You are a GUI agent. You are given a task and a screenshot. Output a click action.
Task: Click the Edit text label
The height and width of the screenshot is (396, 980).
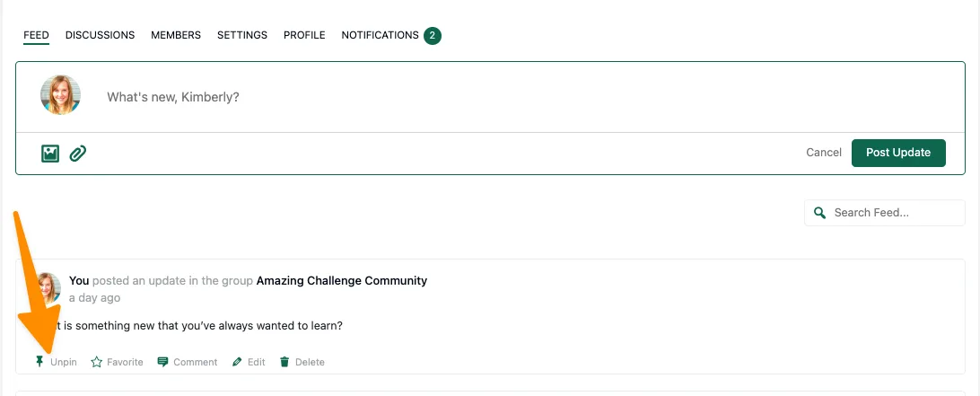257,362
